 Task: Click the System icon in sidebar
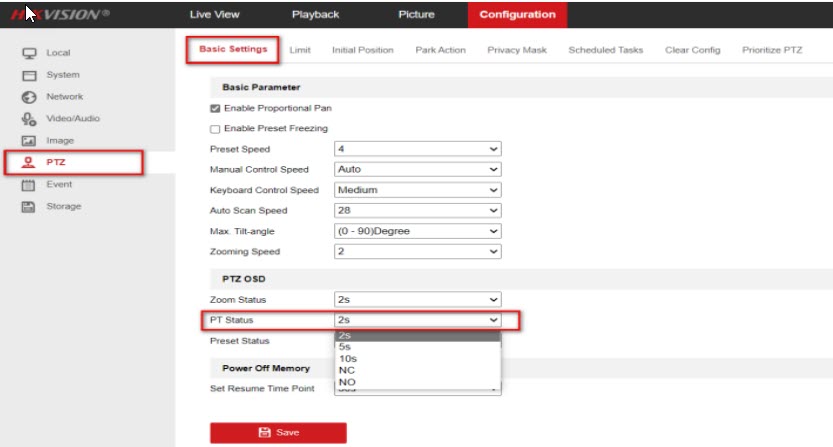coord(29,75)
